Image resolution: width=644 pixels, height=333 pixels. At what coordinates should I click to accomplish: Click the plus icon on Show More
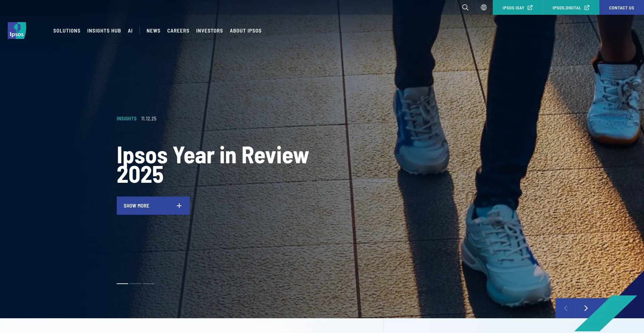click(179, 206)
